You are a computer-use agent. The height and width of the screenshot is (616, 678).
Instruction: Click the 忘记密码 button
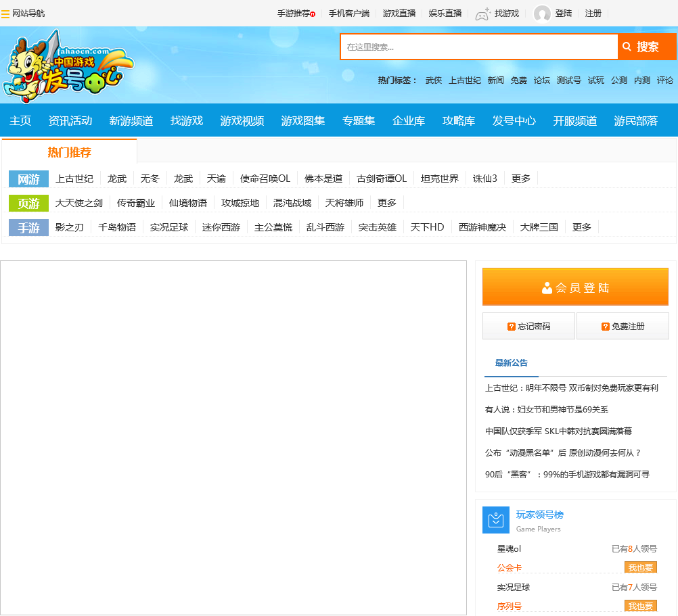pyautogui.click(x=528, y=326)
